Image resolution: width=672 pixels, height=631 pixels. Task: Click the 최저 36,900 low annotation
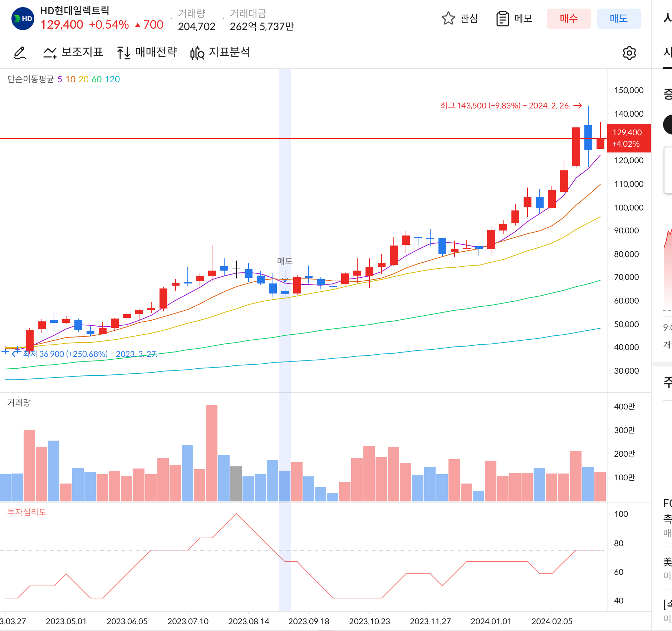[84, 354]
